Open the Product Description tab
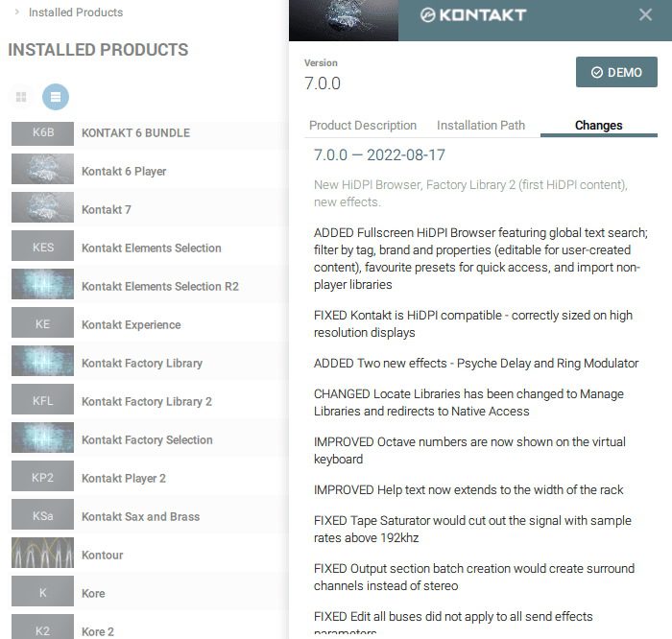The width and height of the screenshot is (672, 639). pyautogui.click(x=363, y=126)
